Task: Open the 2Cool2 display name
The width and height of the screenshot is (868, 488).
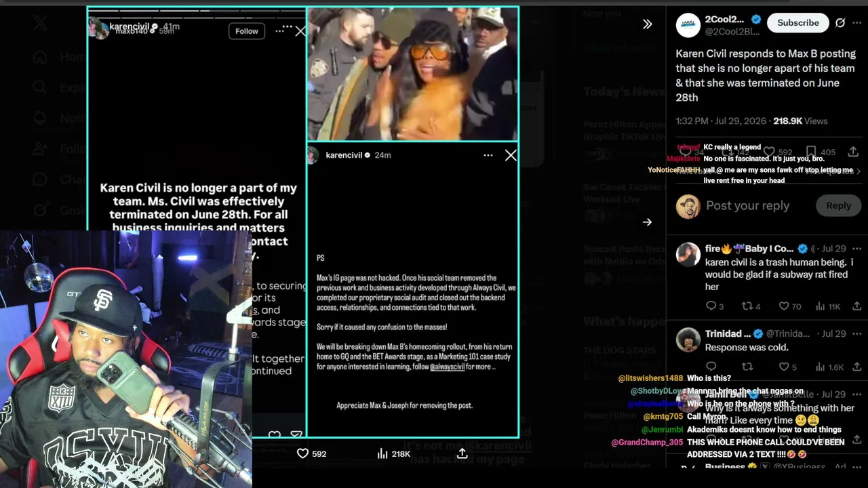Action: click(x=724, y=20)
